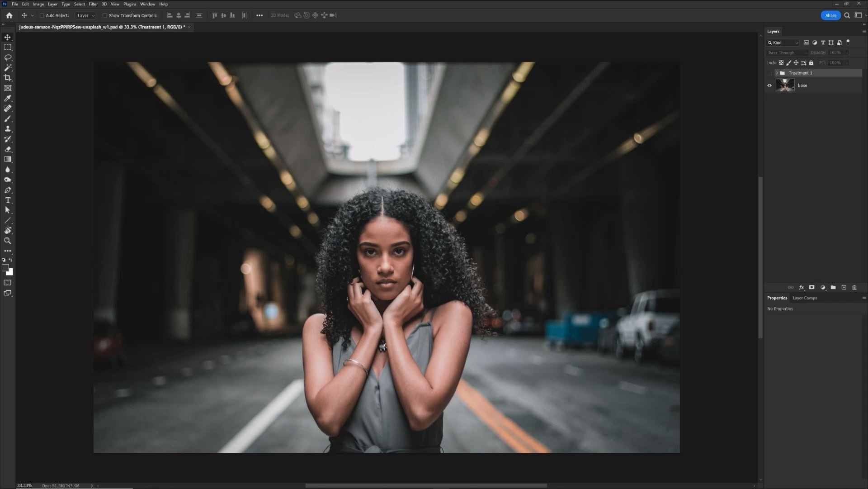Open the Layer auto-select dropdown
This screenshot has height=489, width=868.
point(85,15)
